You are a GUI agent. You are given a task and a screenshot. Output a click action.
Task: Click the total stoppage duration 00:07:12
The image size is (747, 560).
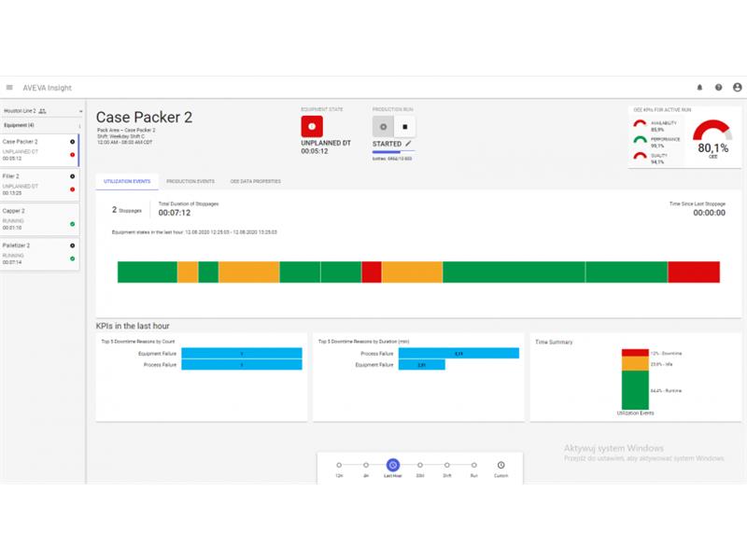click(x=175, y=213)
